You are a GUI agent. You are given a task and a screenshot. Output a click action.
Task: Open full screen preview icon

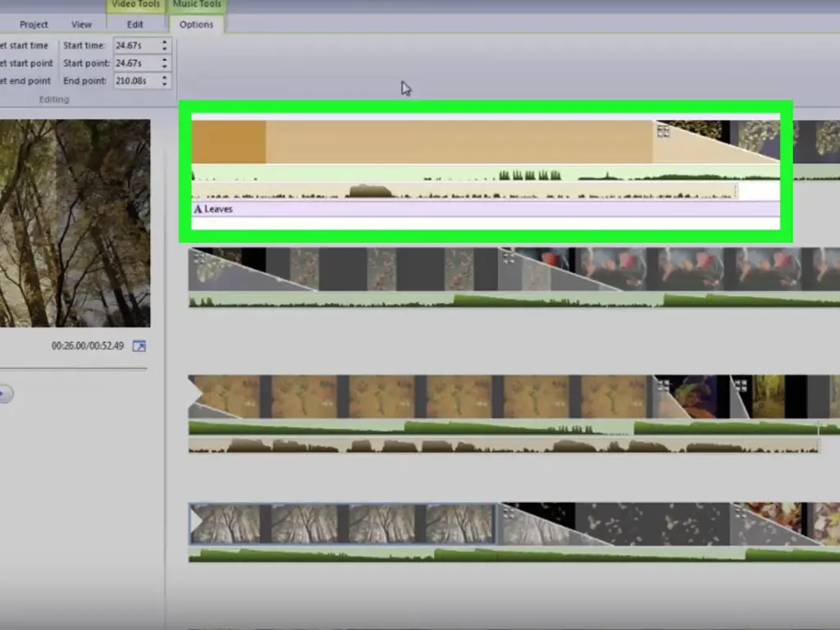click(x=139, y=346)
